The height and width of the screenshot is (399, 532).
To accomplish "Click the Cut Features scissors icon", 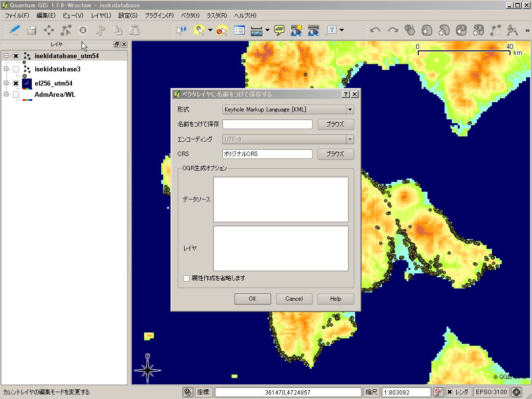I will 100,30.
